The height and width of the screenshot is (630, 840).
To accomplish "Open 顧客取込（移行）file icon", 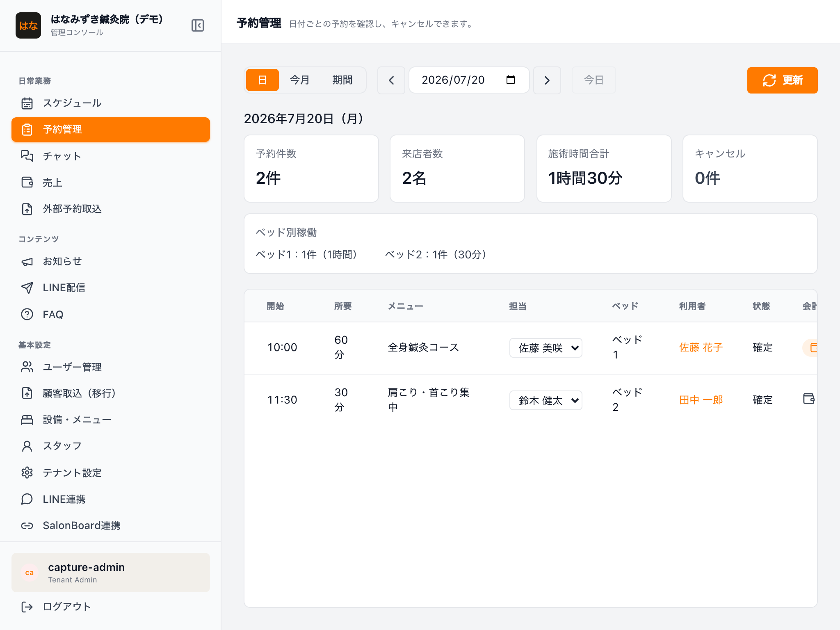I will [27, 393].
